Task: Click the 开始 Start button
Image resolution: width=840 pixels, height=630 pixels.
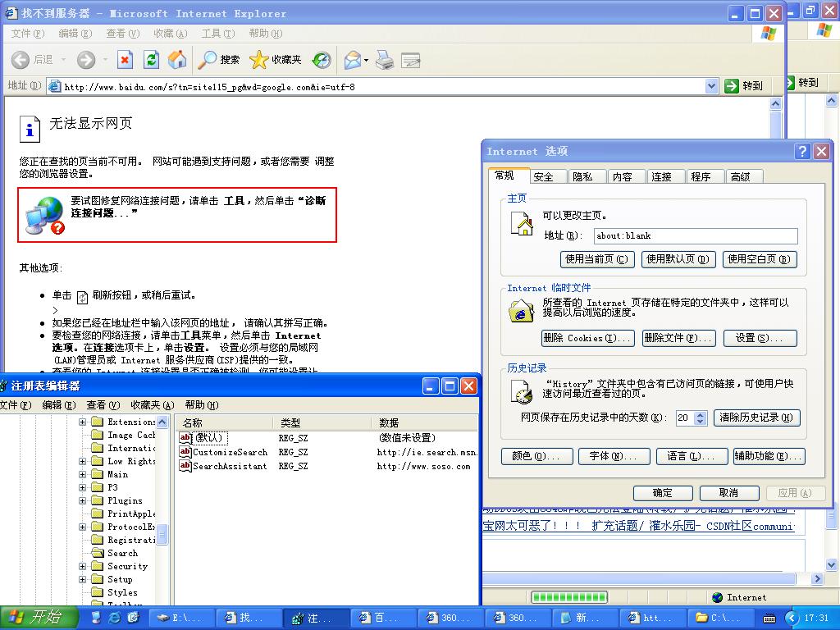Action: click(39, 618)
